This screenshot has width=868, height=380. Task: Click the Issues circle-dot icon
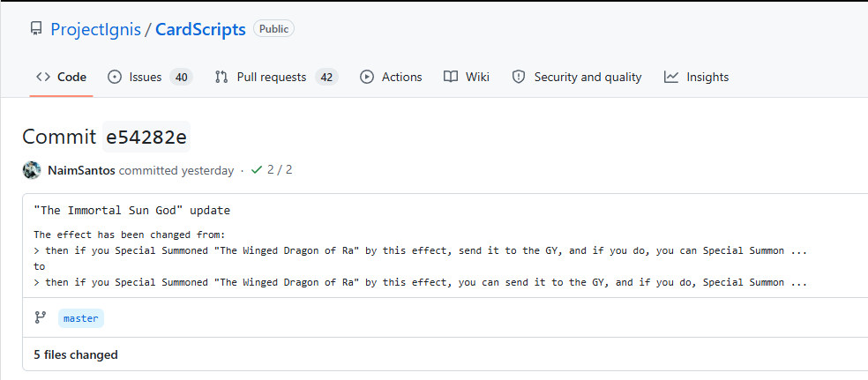point(115,77)
